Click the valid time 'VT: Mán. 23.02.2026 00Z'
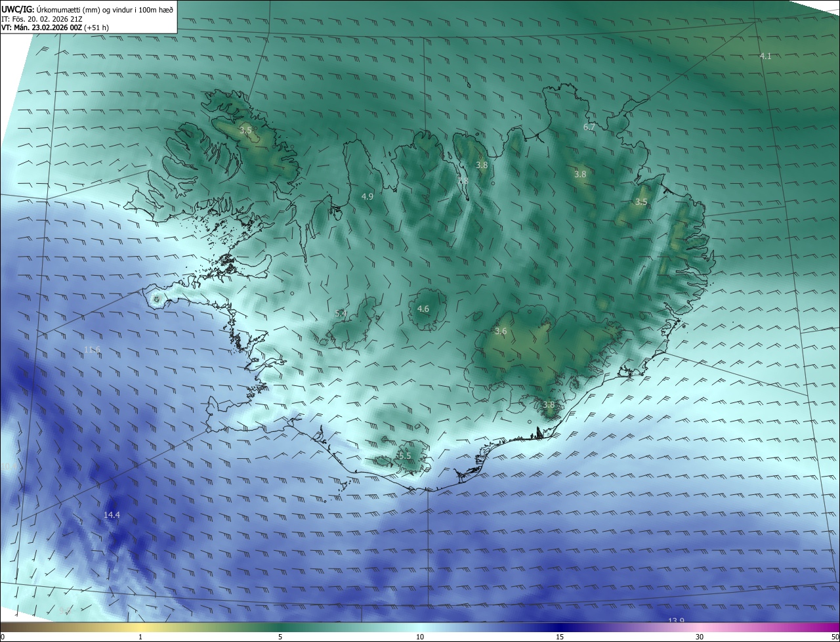Viewport: 840px width, 642px height. 41,28
